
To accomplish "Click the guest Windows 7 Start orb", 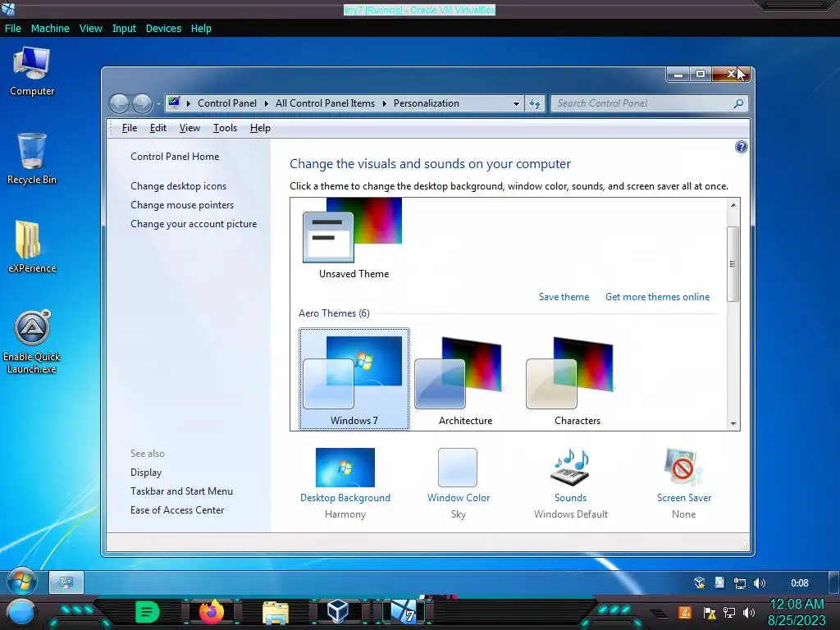I will point(22,582).
